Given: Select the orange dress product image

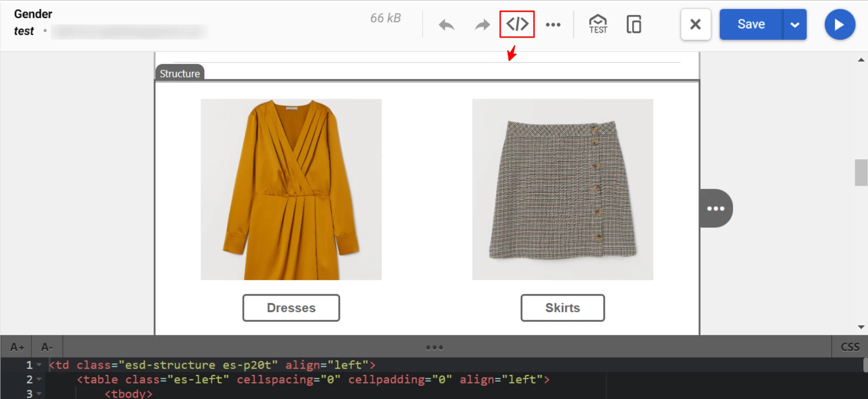Looking at the screenshot, I should (291, 189).
